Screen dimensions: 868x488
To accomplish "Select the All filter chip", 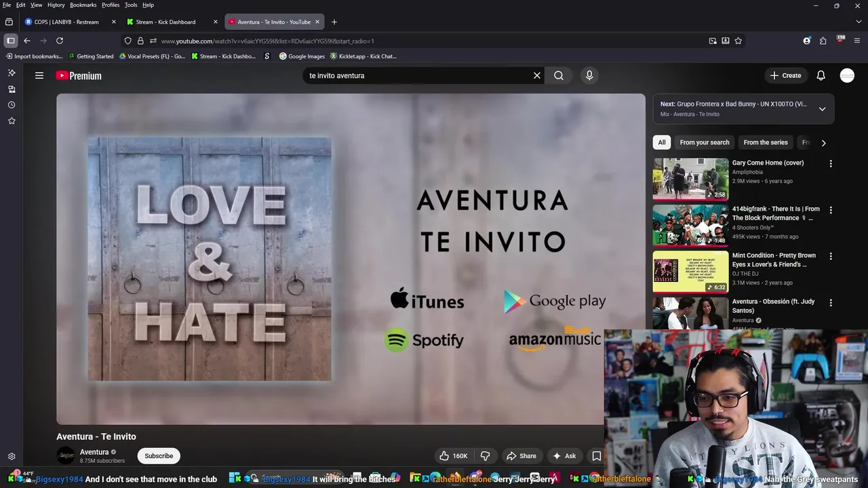I will pos(662,142).
